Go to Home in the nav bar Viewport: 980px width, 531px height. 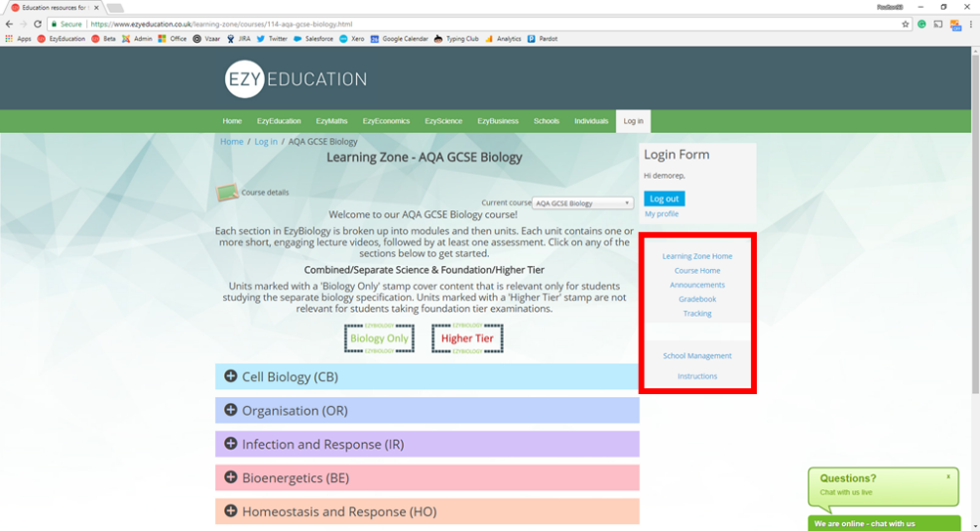coord(232,121)
